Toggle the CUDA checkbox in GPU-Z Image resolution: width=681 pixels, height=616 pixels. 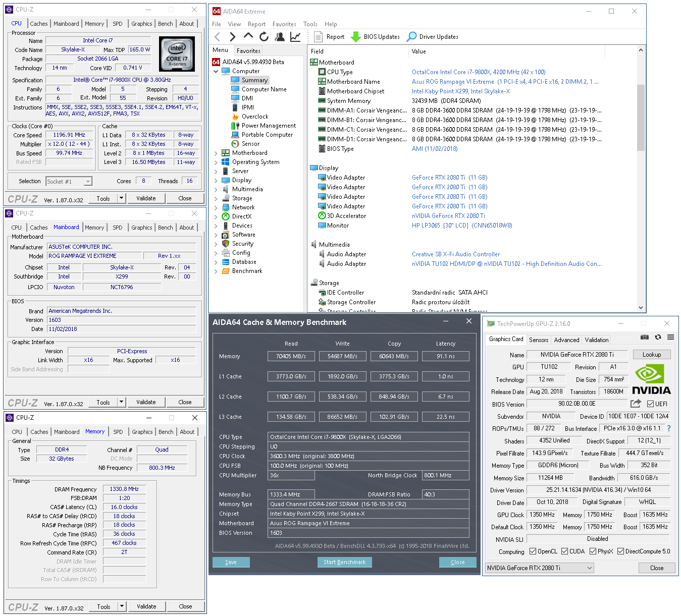pyautogui.click(x=565, y=551)
